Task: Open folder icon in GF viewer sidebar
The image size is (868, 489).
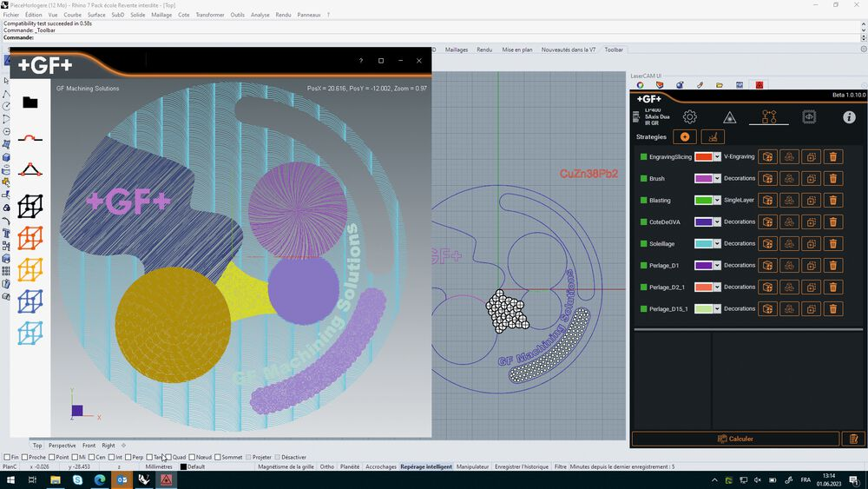Action: (30, 102)
